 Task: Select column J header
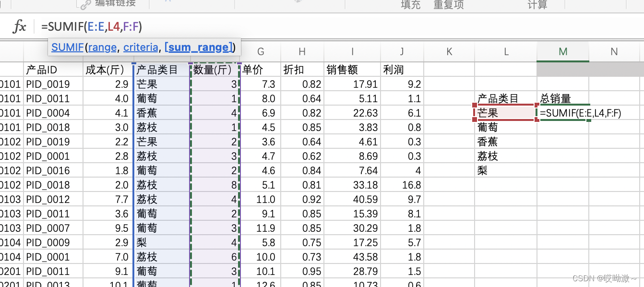coord(402,52)
